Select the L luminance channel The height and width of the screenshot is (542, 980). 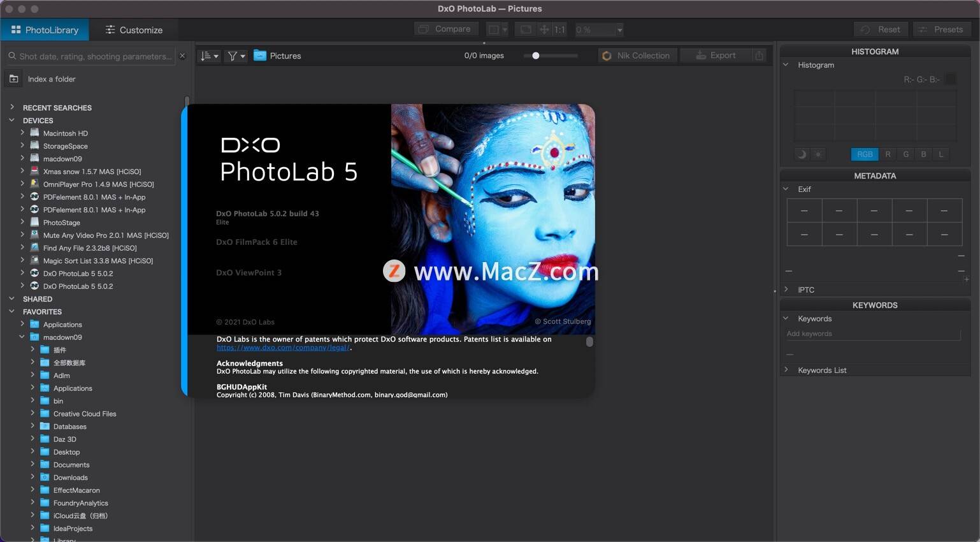941,154
